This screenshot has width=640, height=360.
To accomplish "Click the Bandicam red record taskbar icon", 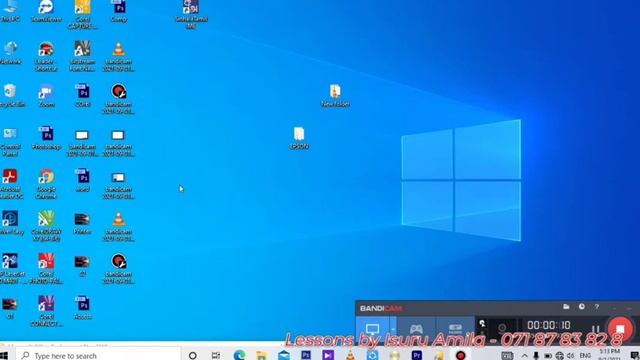I will point(460,355).
